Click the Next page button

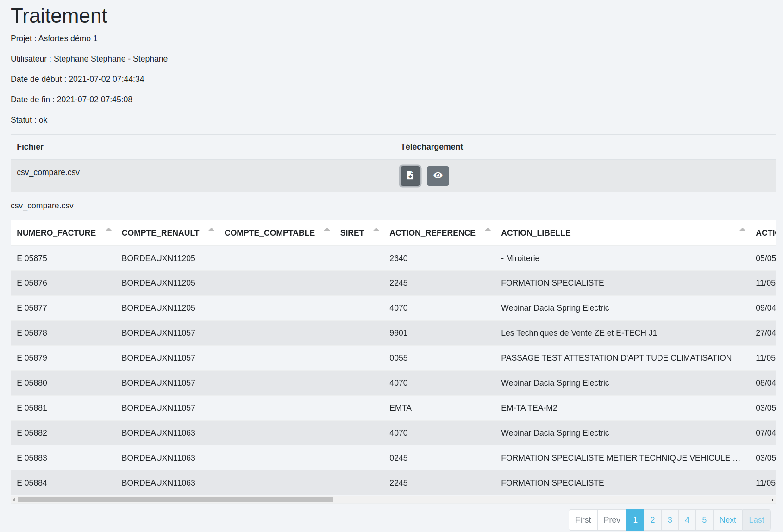(x=727, y=520)
